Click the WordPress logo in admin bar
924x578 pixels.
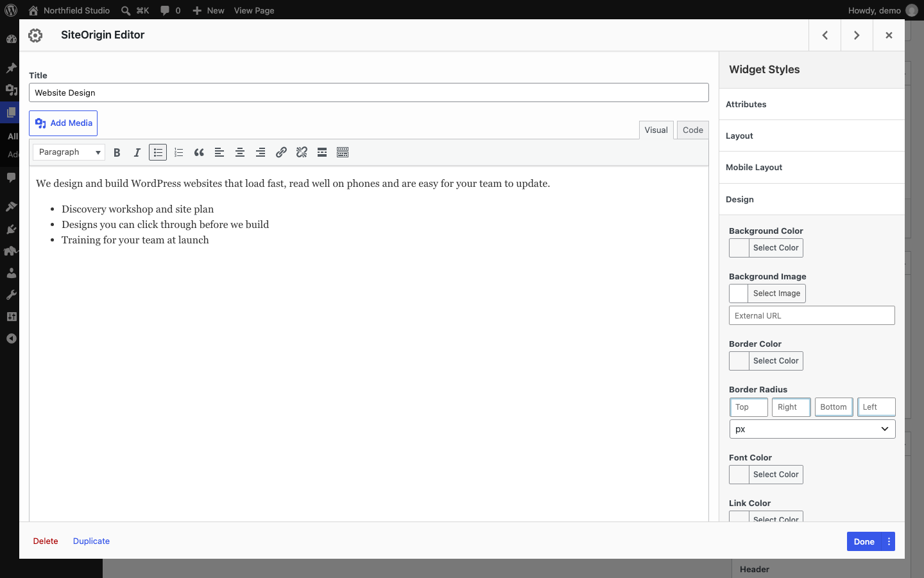click(11, 10)
